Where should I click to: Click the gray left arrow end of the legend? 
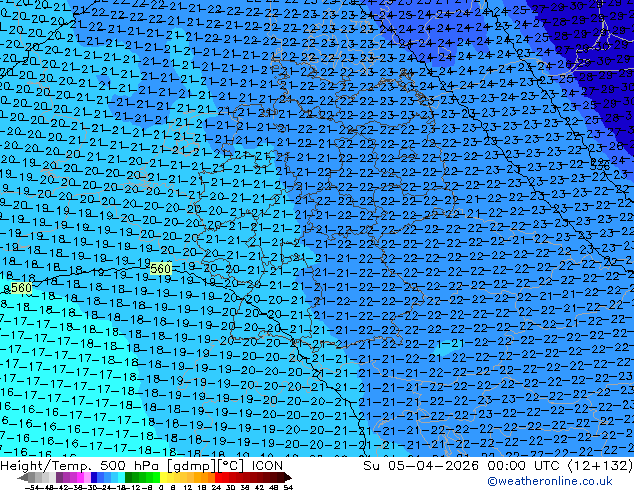(22, 478)
